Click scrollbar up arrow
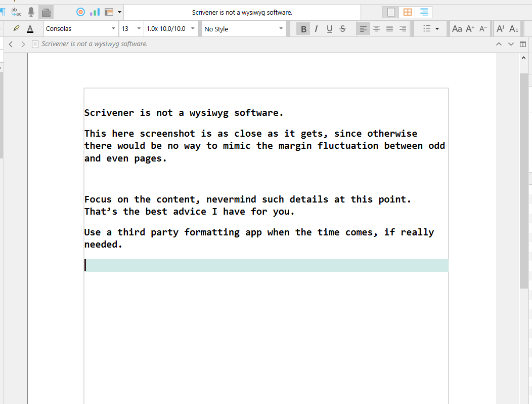Image resolution: width=532 pixels, height=404 pixels. (x=523, y=58)
